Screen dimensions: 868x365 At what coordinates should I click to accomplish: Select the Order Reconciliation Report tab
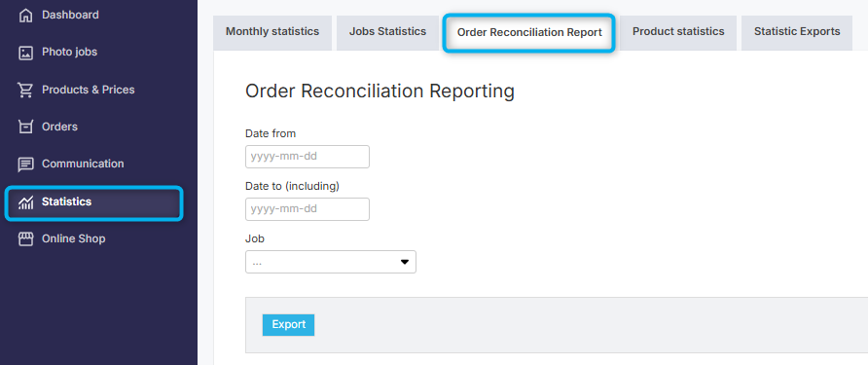[x=529, y=33]
